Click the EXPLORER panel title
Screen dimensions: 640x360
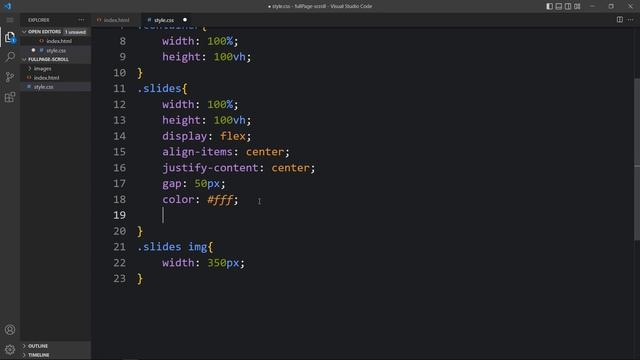pyautogui.click(x=39, y=20)
